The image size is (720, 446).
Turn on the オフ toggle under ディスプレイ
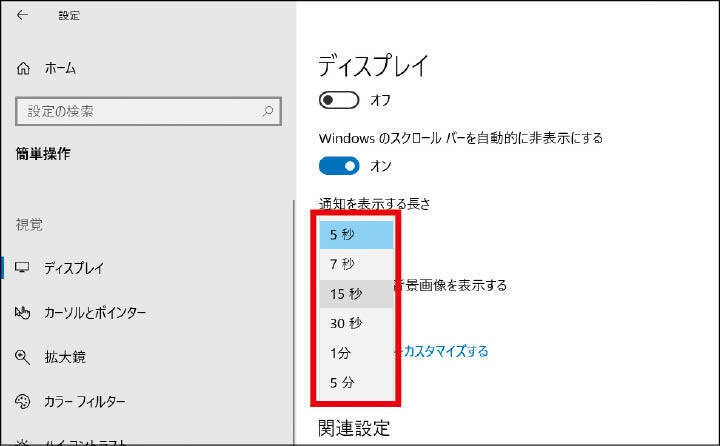[339, 100]
